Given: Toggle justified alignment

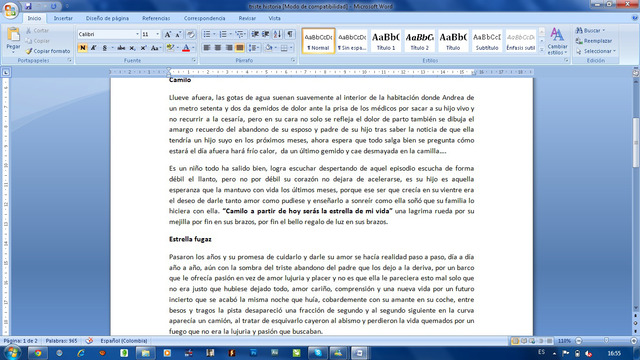Looking at the screenshot, I should click(x=240, y=48).
